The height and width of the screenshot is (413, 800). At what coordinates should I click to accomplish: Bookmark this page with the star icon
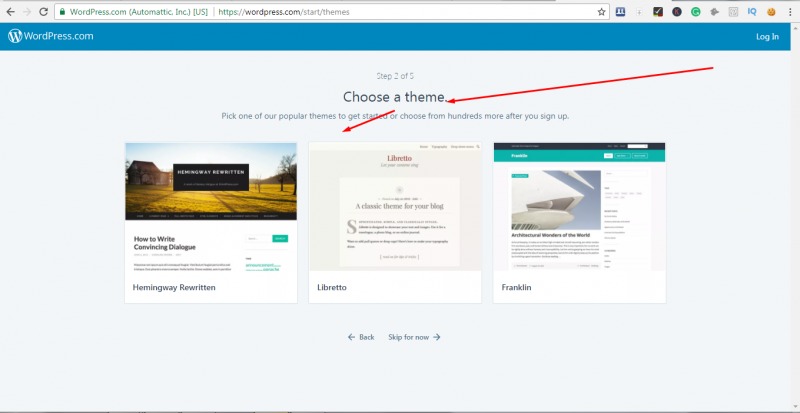602,12
